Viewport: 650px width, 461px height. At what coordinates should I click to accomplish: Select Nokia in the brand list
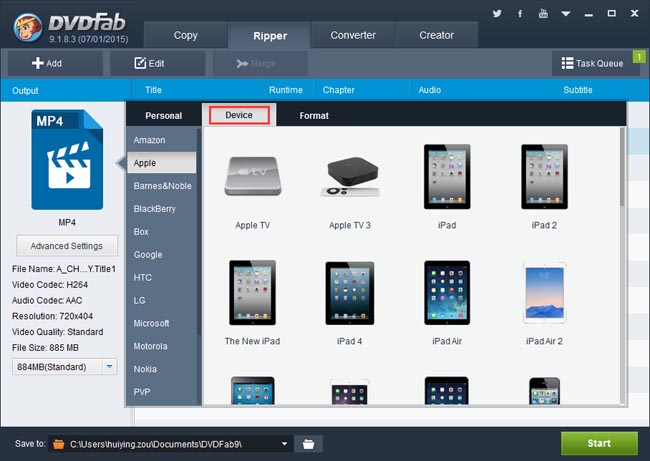click(161, 369)
